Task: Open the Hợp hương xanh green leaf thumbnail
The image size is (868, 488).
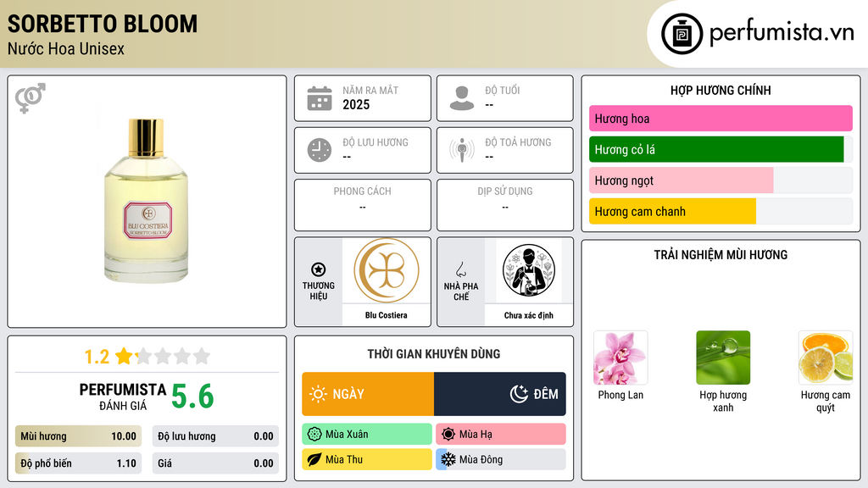Action: (x=723, y=358)
